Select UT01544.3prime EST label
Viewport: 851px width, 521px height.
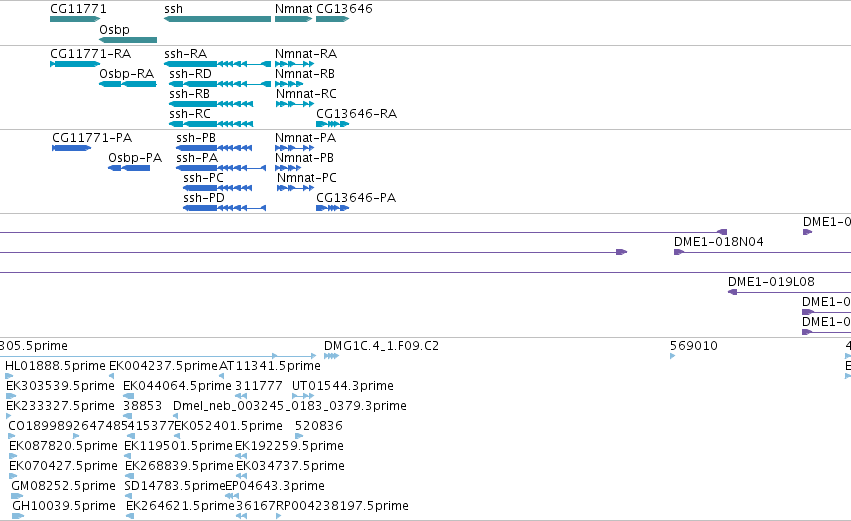(343, 386)
